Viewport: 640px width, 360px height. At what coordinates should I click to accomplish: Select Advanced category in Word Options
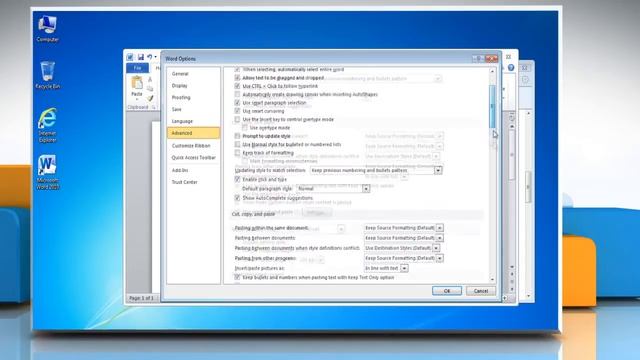click(193, 133)
